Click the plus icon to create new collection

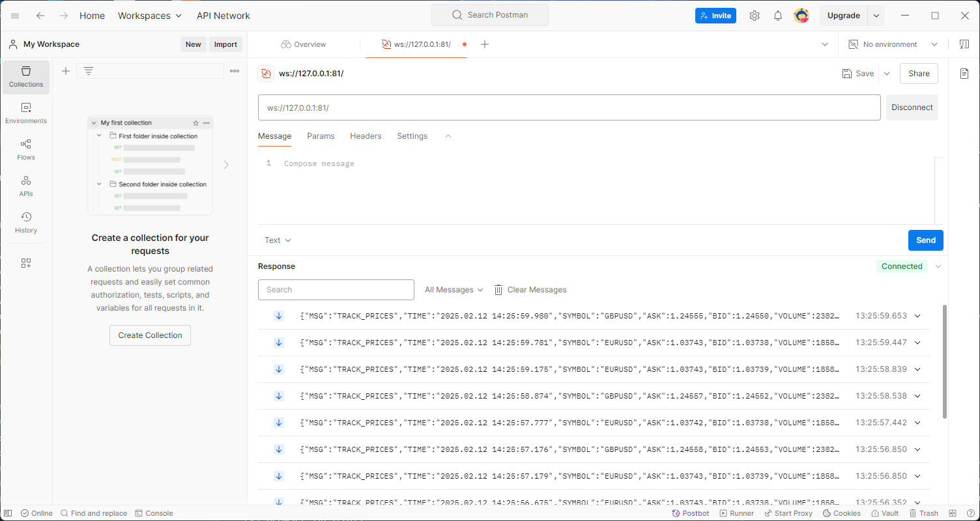point(66,71)
